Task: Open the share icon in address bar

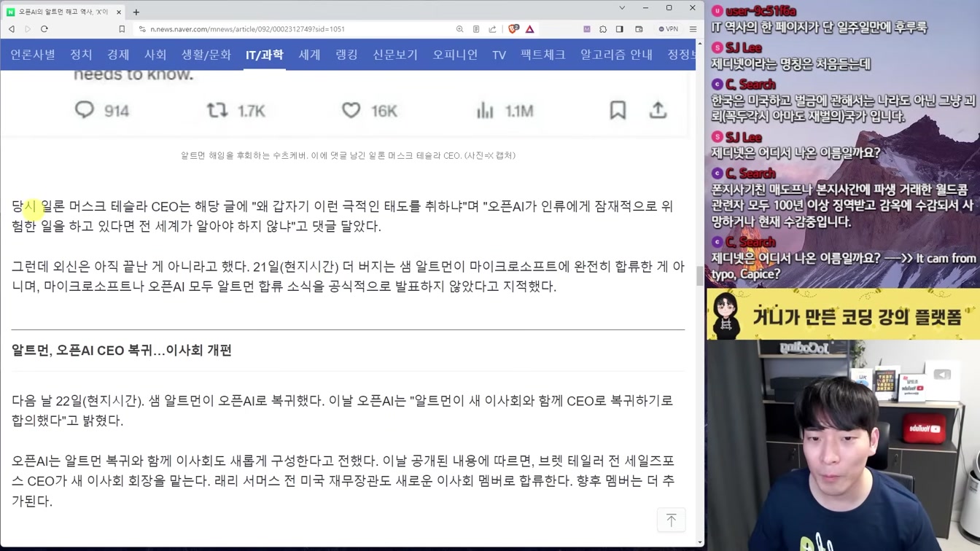Action: 492,29
